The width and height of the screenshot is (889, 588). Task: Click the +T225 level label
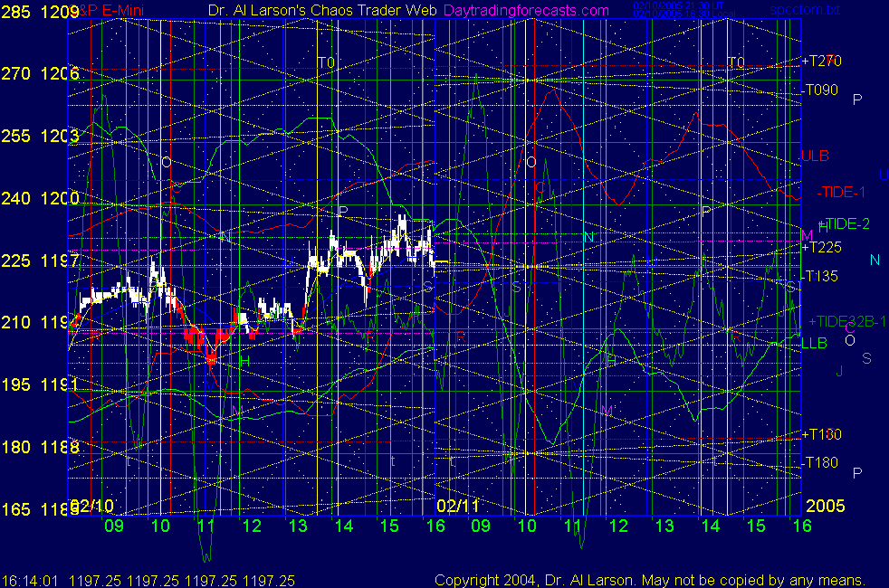click(821, 247)
